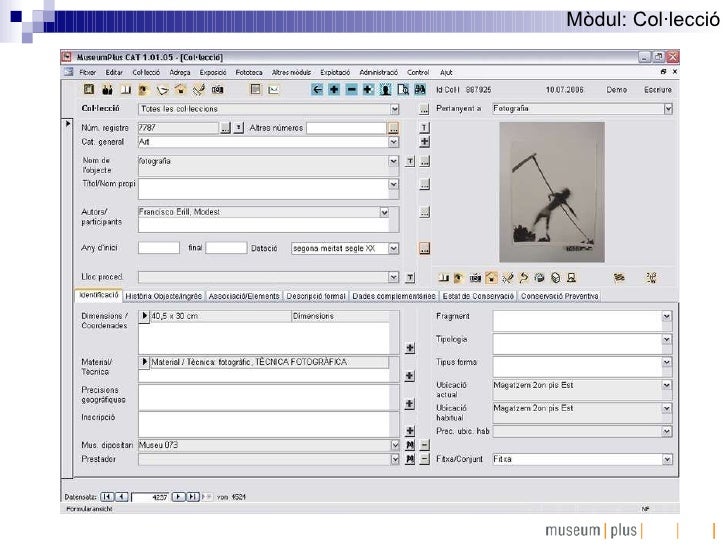
Task: Click the minus icon next to Mus. dipositari
Action: 424,445
